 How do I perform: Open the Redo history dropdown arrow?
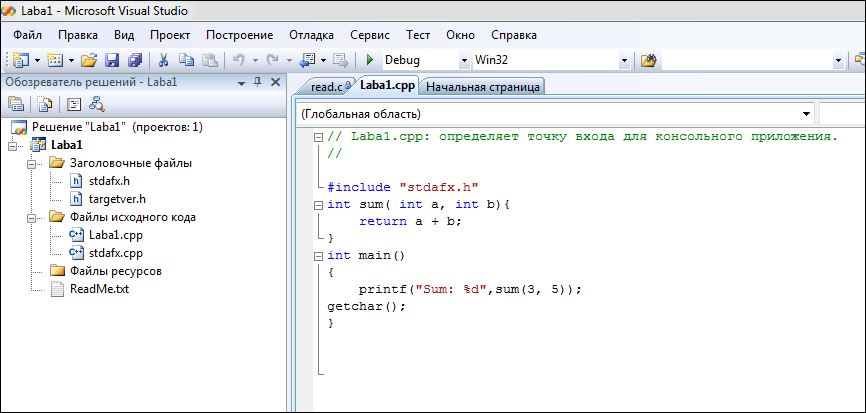pyautogui.click(x=289, y=60)
